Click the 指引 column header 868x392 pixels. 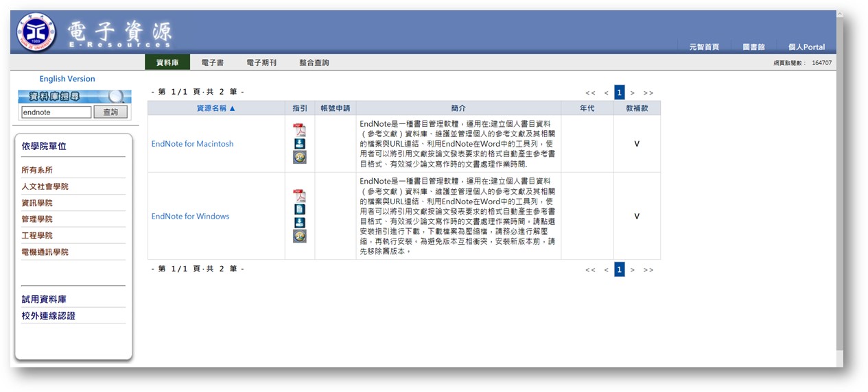[x=300, y=108]
